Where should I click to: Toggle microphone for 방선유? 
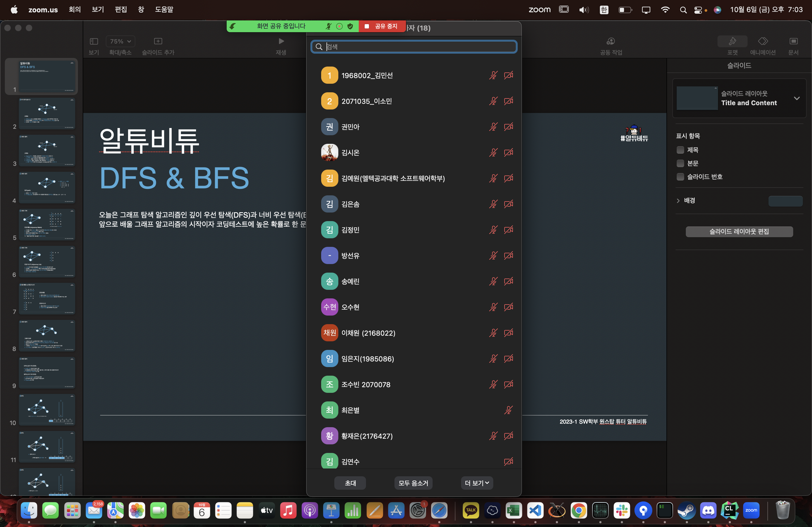493,255
